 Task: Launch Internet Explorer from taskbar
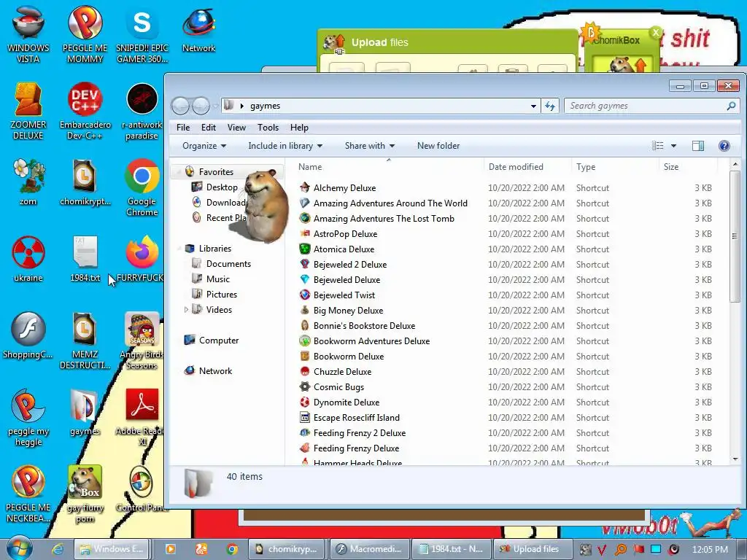point(57,549)
